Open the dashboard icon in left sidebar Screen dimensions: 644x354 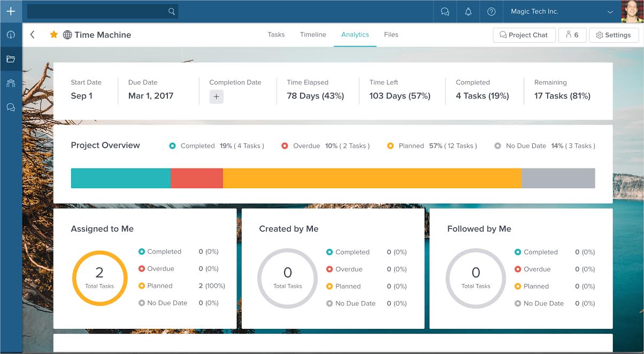[11, 35]
